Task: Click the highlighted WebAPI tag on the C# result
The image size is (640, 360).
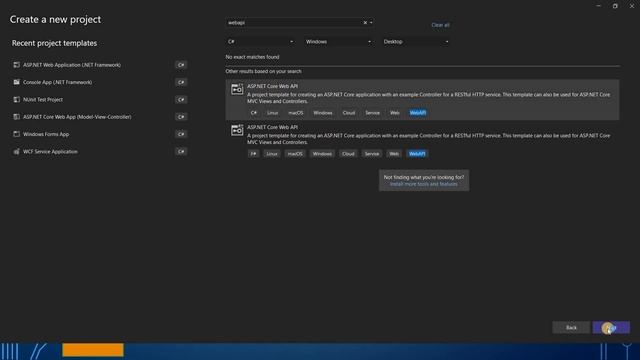Action: (x=418, y=113)
